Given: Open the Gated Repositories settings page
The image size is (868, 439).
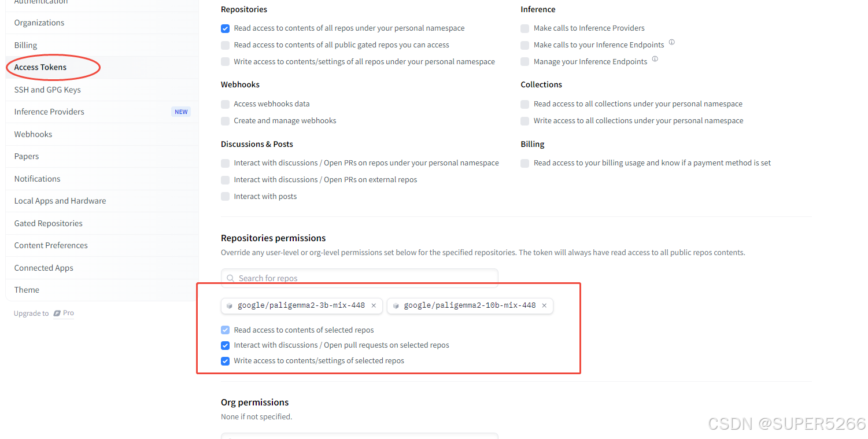Looking at the screenshot, I should click(48, 223).
